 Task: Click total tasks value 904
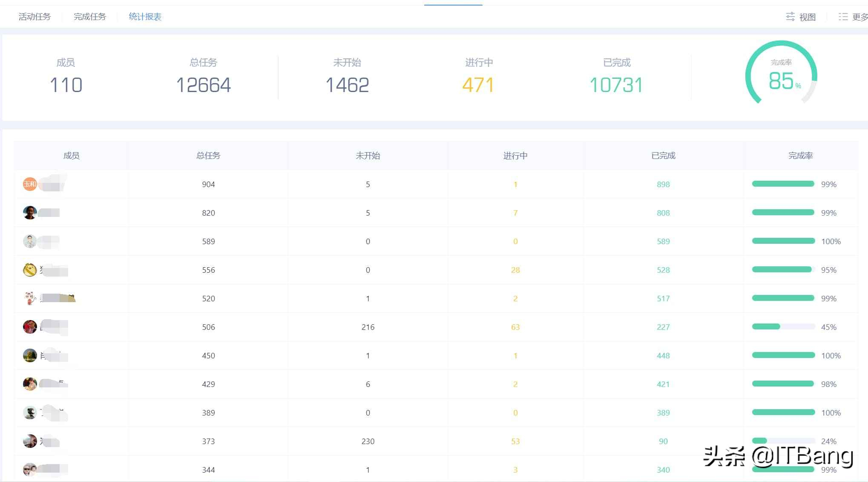pyautogui.click(x=208, y=185)
